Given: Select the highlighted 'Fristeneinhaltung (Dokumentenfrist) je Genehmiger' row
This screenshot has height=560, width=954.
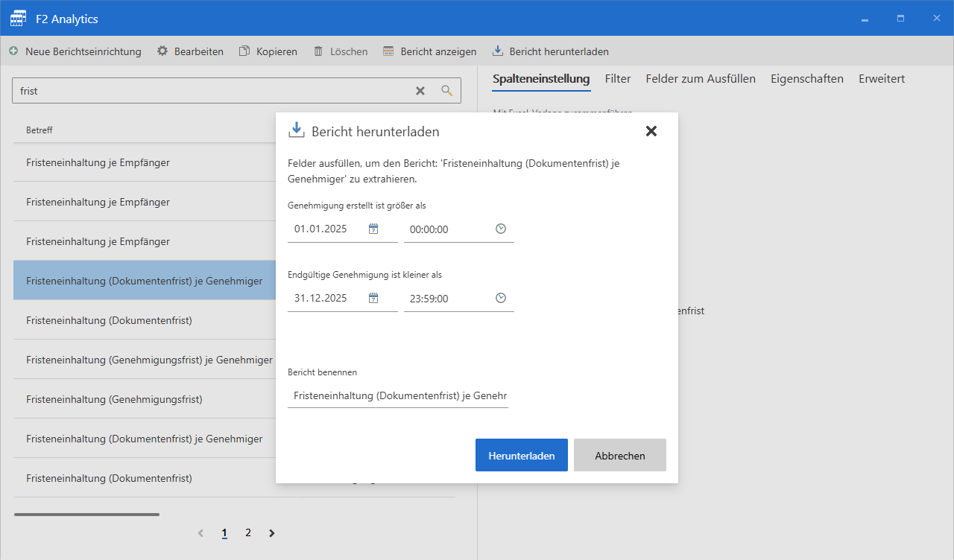Looking at the screenshot, I should pyautogui.click(x=145, y=281).
